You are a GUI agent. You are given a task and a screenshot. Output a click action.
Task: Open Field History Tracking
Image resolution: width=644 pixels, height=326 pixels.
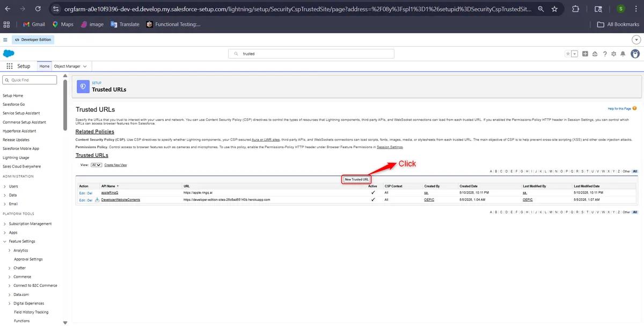click(x=31, y=312)
